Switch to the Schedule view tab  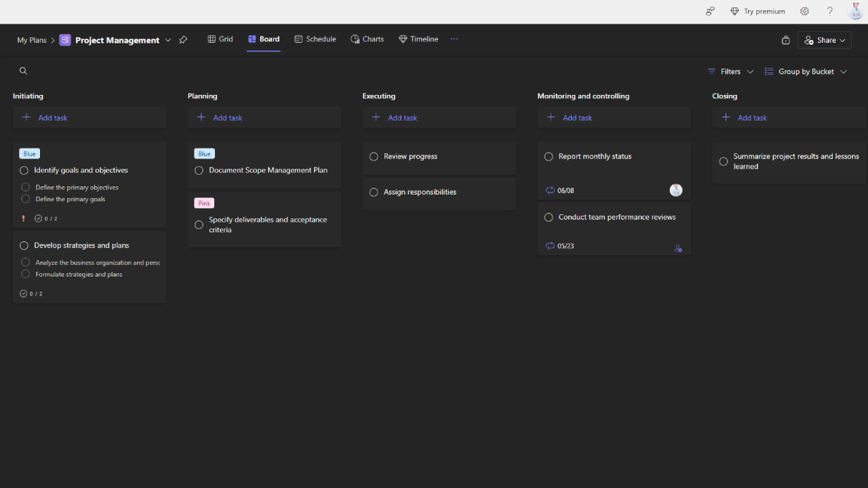(315, 39)
